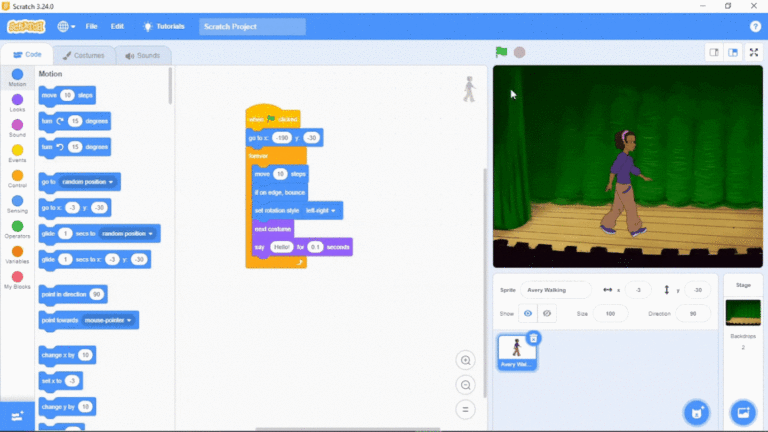Image resolution: width=768 pixels, height=432 pixels.
Task: Click the palette move 10 steps block
Action: point(67,96)
